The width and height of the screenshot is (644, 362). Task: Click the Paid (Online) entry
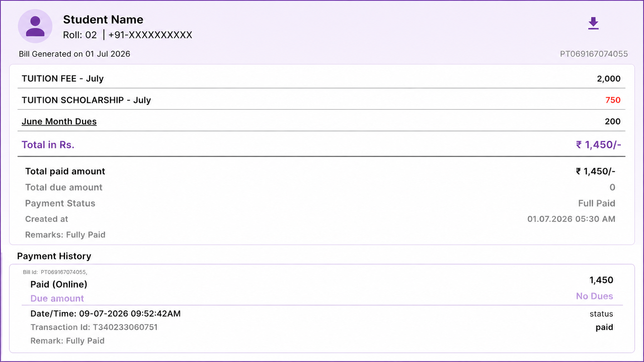point(59,284)
